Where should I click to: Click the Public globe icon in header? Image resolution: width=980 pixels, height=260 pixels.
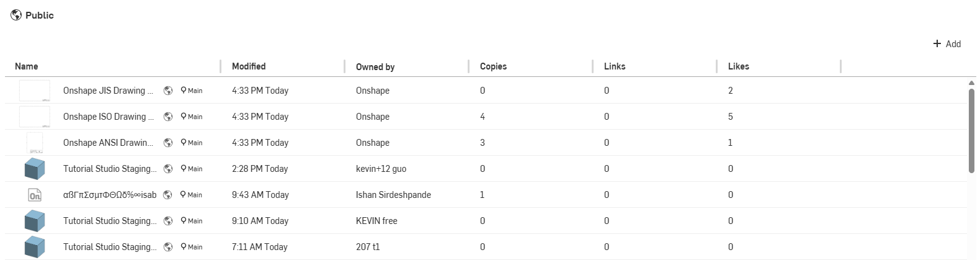pos(16,16)
